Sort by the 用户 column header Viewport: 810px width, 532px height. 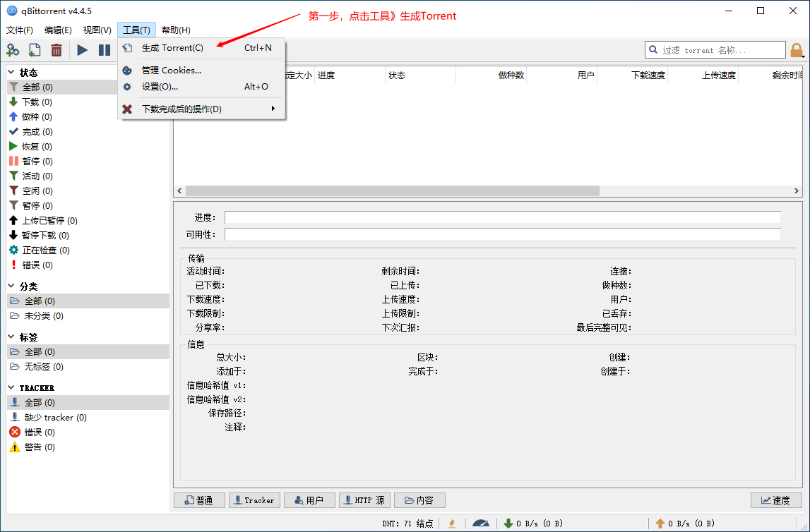tap(562, 75)
